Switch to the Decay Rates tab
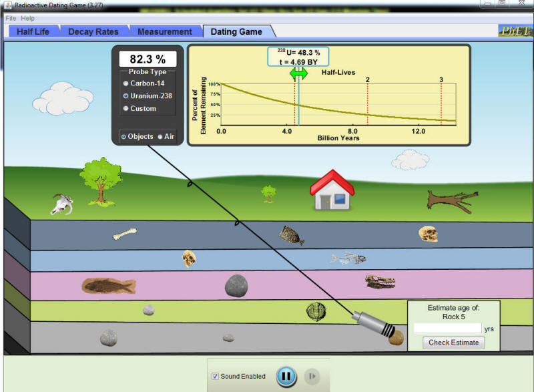Screen dimensions: 534x392 (93, 31)
